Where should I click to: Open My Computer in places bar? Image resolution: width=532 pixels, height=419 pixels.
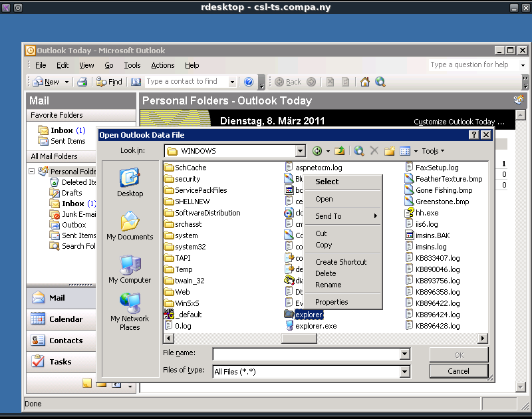point(130,268)
